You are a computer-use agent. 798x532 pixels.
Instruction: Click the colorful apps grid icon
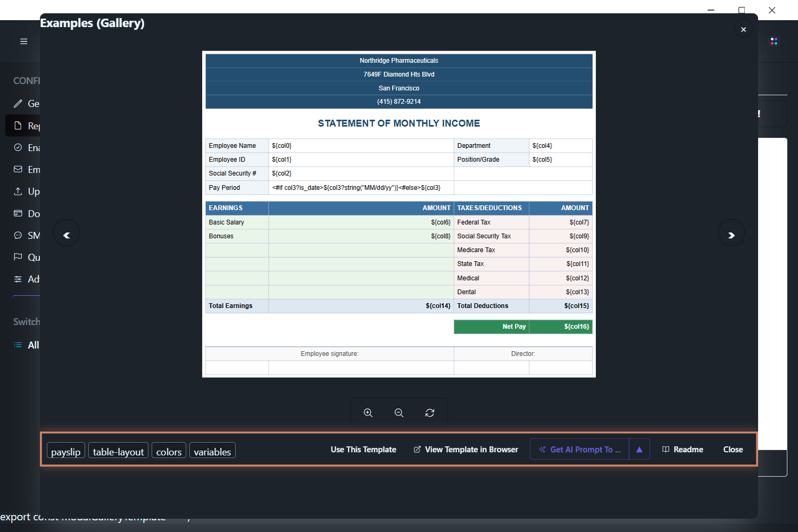(x=774, y=41)
